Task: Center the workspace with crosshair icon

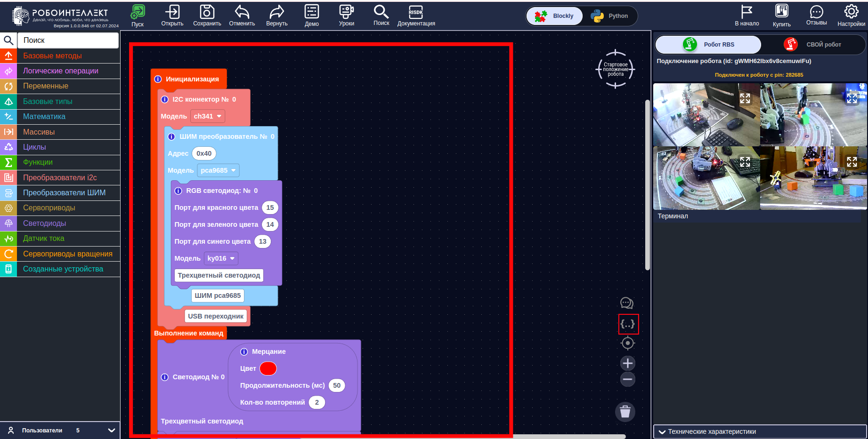Action: (628, 343)
